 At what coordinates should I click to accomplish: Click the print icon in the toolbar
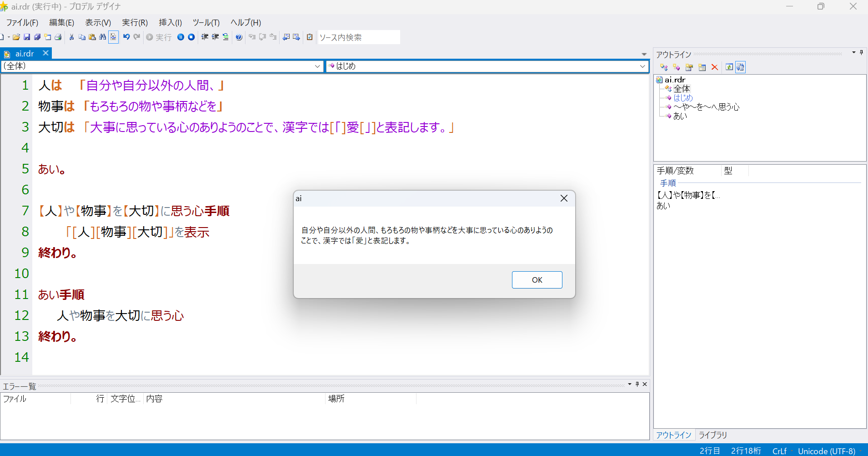58,37
